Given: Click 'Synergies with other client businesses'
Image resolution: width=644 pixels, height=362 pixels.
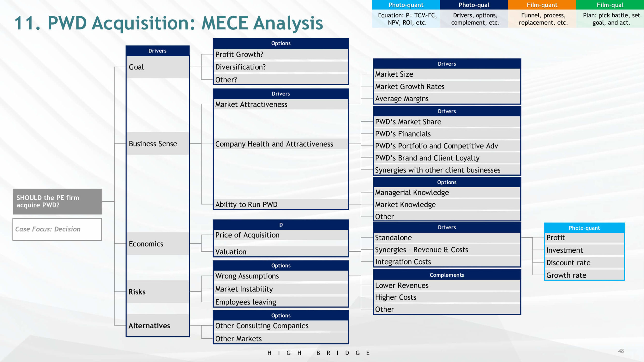Looking at the screenshot, I should [x=447, y=170].
